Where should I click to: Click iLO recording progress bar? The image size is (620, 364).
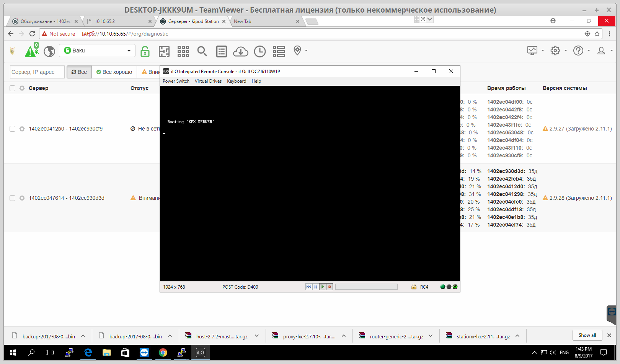pyautogui.click(x=366, y=287)
